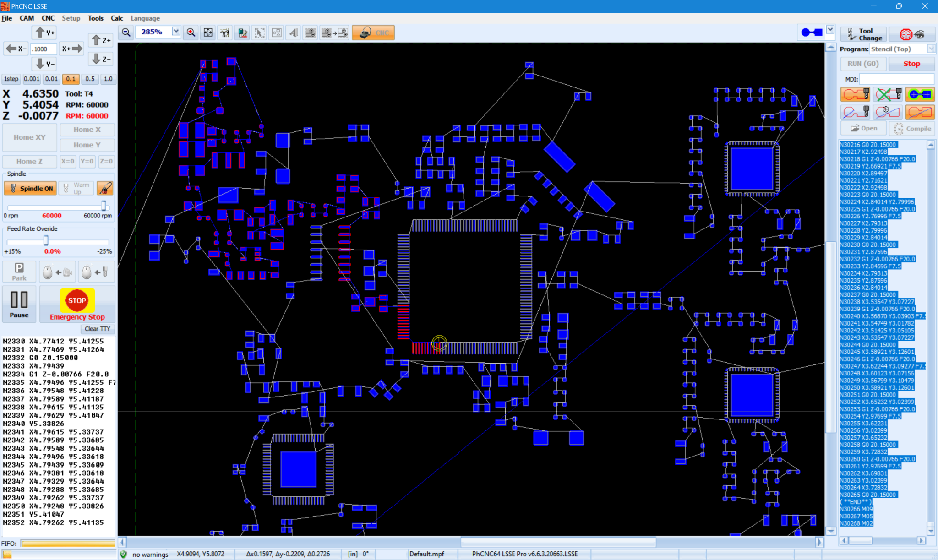This screenshot has height=560, width=938.
Task: Click the selection pointer toolbar icon
Action: [x=260, y=33]
